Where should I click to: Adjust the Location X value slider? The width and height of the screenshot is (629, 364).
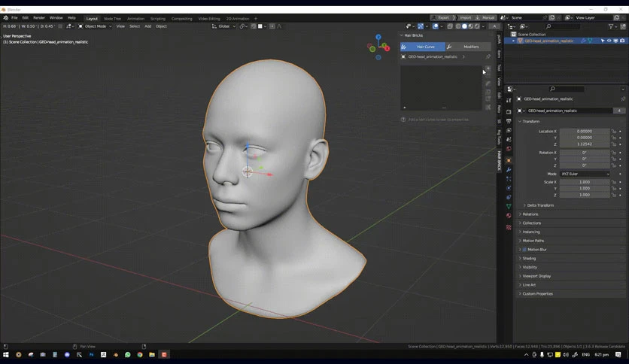click(585, 132)
